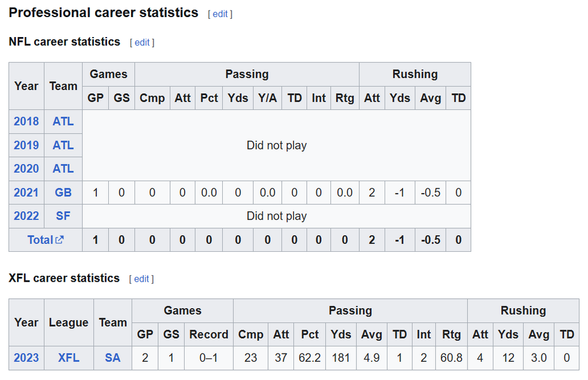The height and width of the screenshot is (380, 588).
Task: Open the 2023 XFL season link
Action: coord(26,358)
